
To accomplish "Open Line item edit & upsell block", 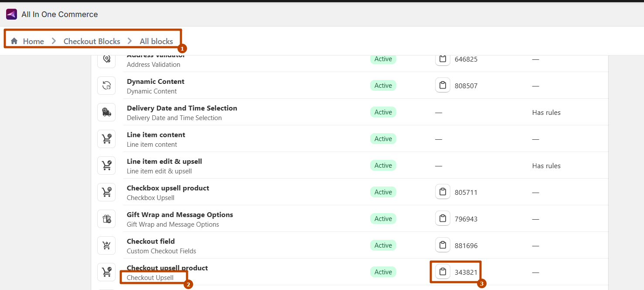I will coord(164,162).
